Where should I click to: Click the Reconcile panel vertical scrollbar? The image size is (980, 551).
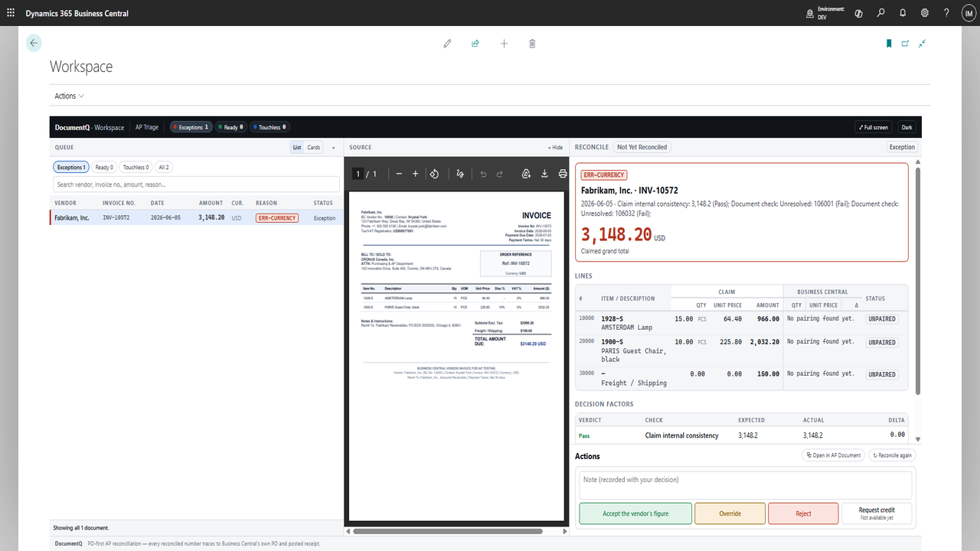(x=917, y=279)
